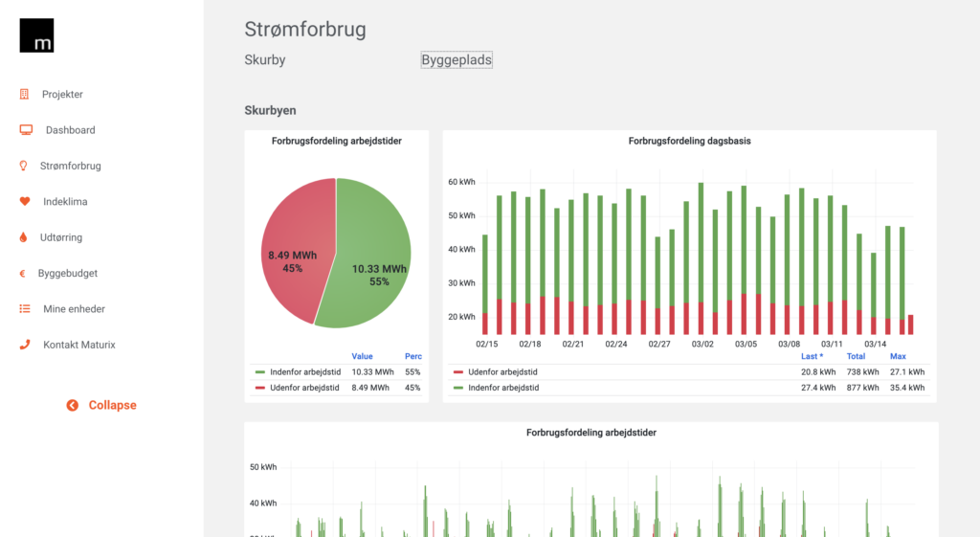Click 10.33 MWh value in pie legend table
Screen dimensions: 980x537
pos(372,372)
